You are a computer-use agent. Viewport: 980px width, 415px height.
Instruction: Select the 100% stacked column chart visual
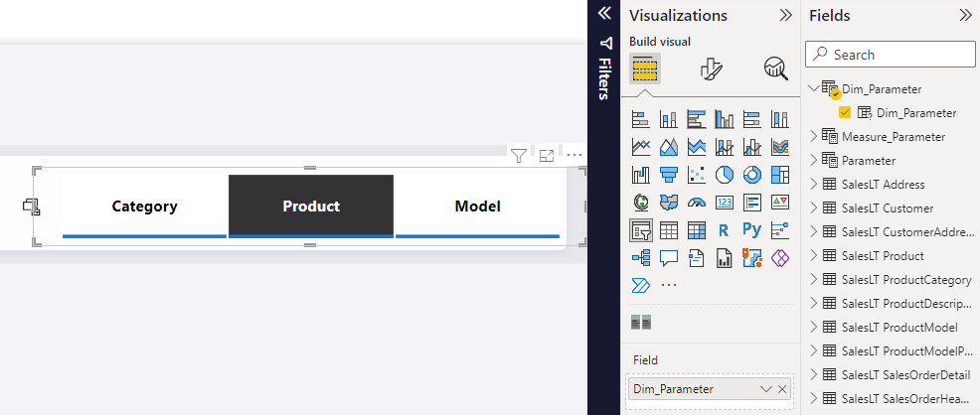click(780, 118)
